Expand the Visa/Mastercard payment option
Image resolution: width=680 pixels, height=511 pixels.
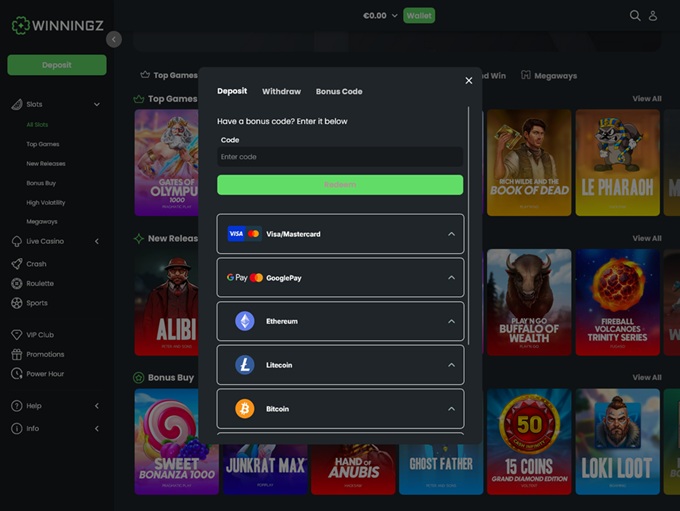(340, 234)
